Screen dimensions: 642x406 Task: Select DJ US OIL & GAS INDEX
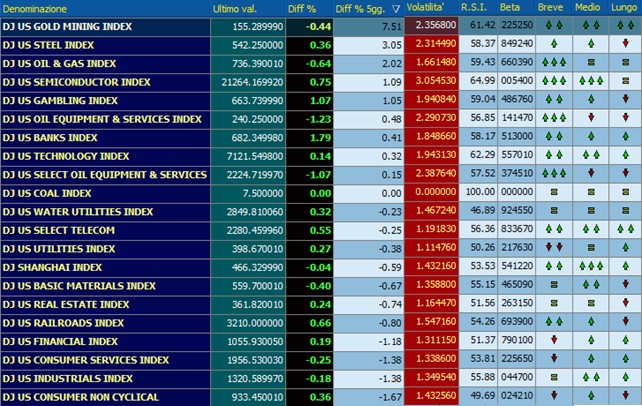click(x=59, y=63)
